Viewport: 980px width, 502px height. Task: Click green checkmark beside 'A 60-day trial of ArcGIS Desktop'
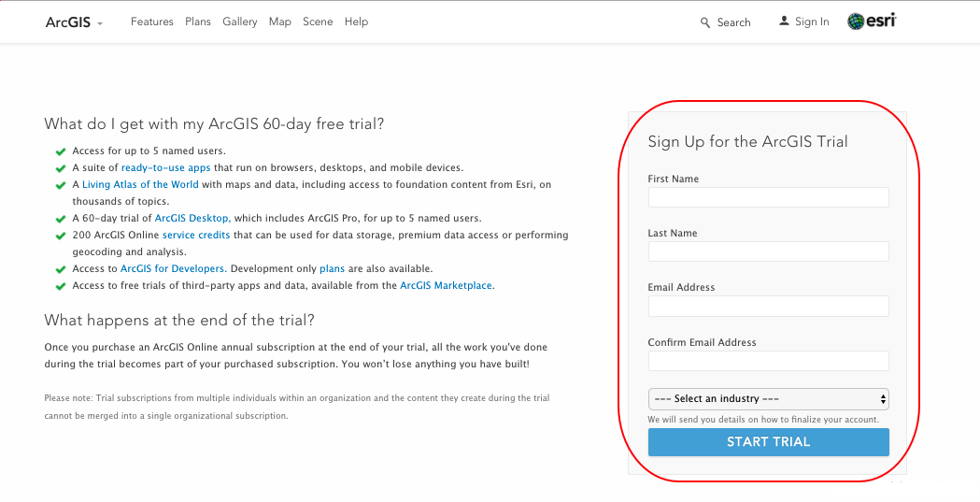coord(61,220)
